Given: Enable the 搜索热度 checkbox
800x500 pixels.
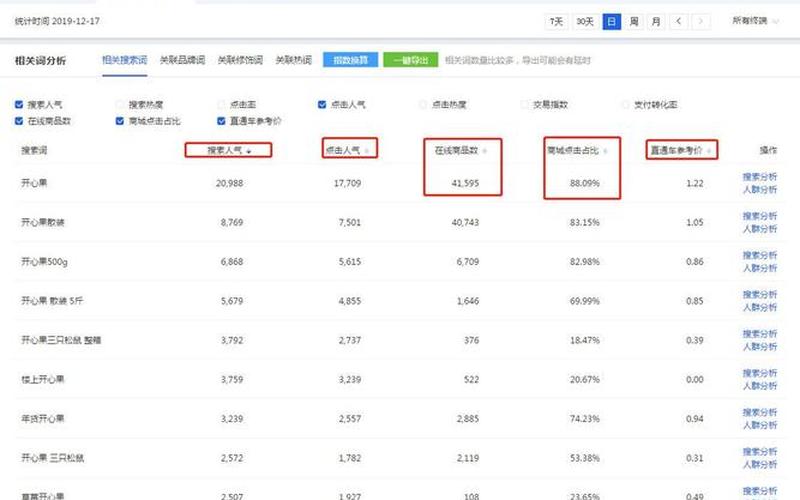Looking at the screenshot, I should pos(120,105).
